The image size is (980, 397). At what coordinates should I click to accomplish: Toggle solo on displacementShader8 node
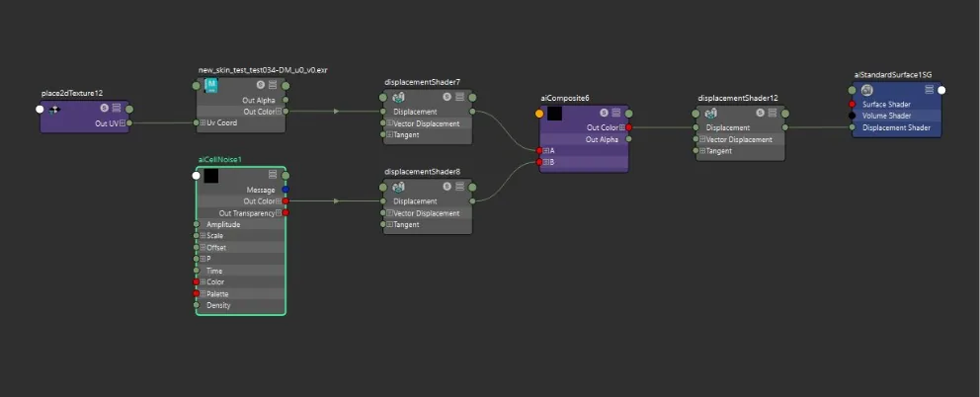point(448,187)
